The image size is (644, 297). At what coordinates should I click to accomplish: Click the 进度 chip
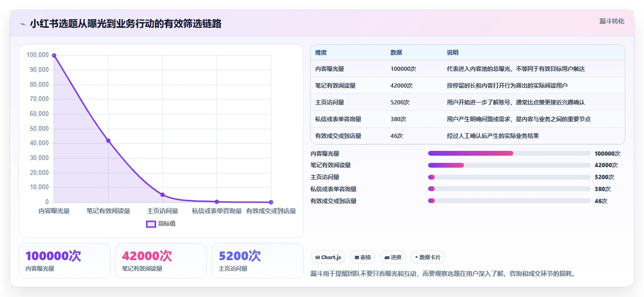[x=393, y=257]
